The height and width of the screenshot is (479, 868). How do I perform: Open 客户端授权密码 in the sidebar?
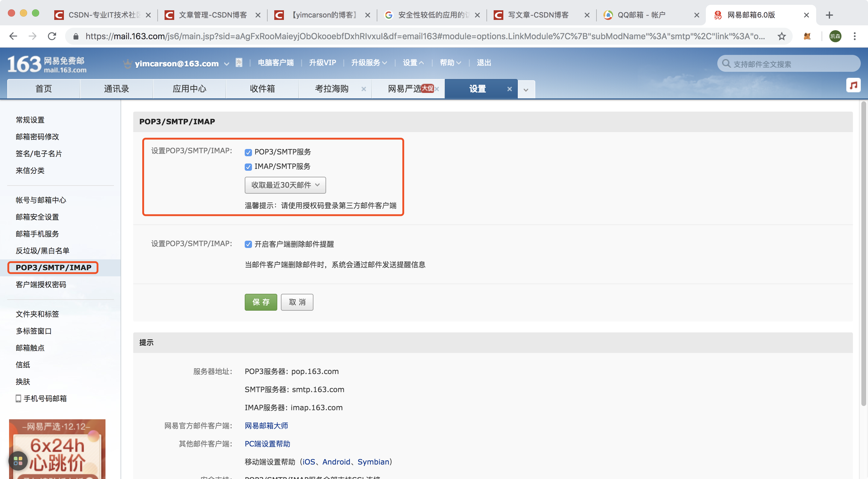coord(41,284)
